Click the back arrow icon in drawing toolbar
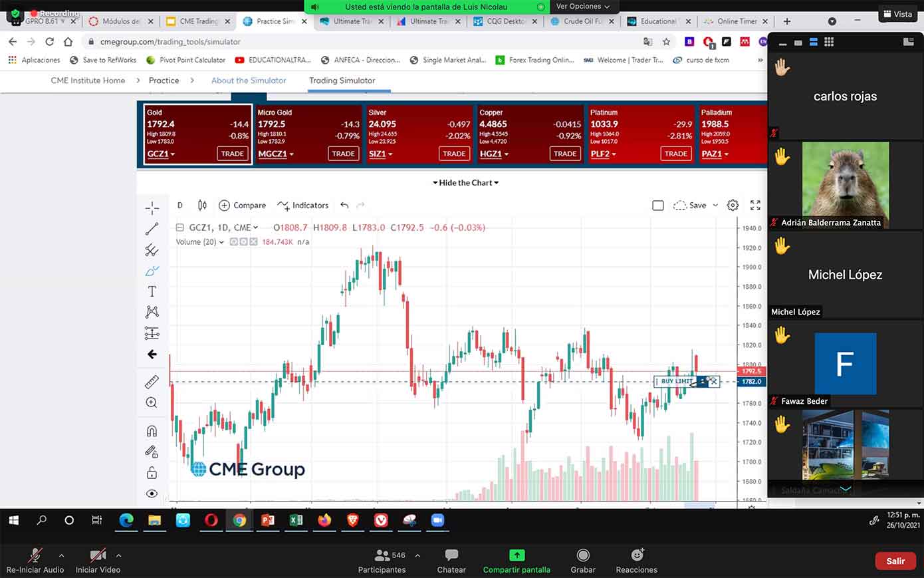This screenshot has height=578, width=924. 152,355
